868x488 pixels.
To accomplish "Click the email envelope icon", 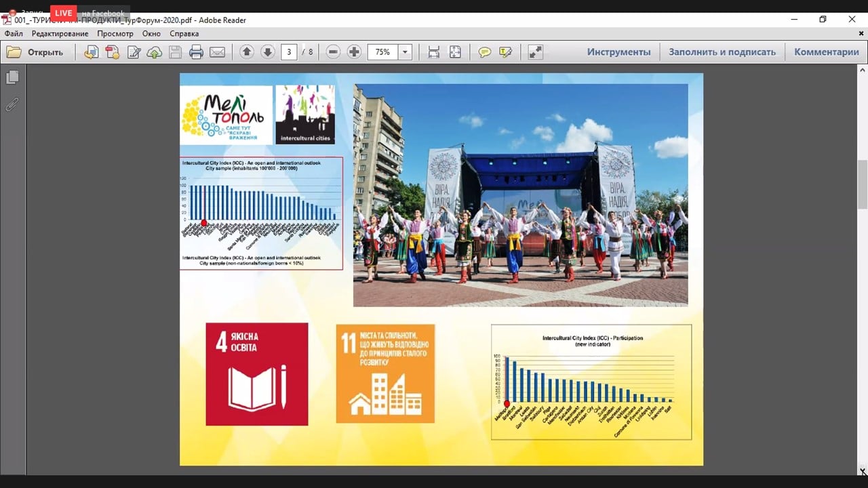I will (x=217, y=52).
